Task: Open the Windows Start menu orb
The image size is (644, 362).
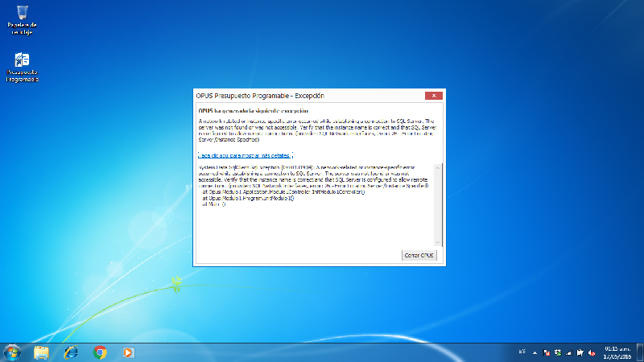Action: point(12,352)
